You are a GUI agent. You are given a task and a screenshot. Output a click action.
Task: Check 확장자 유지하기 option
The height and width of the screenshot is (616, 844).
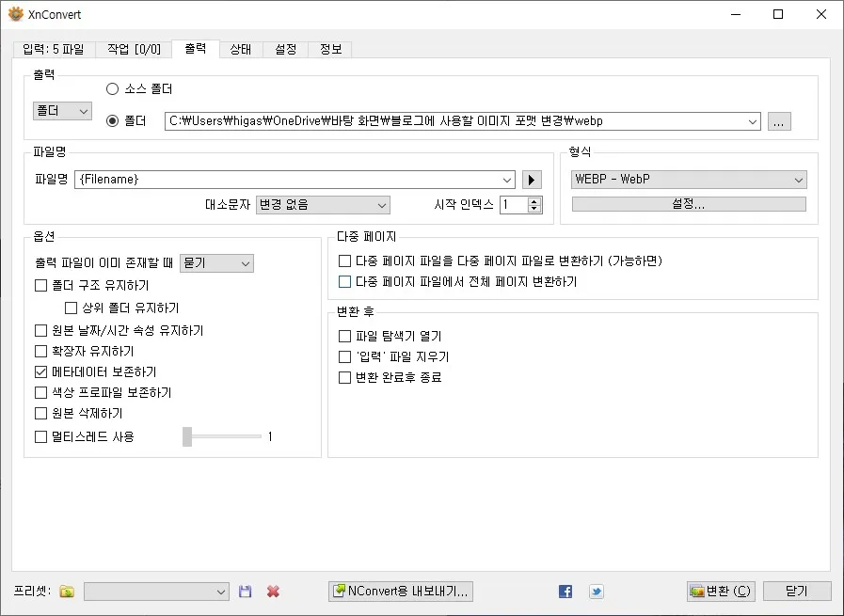[40, 352]
